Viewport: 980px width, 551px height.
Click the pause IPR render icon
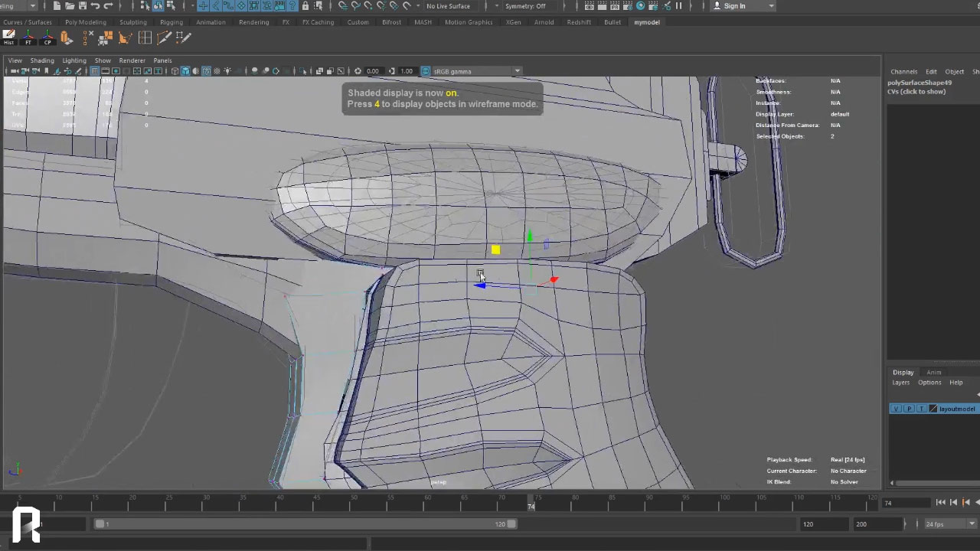[x=678, y=6]
